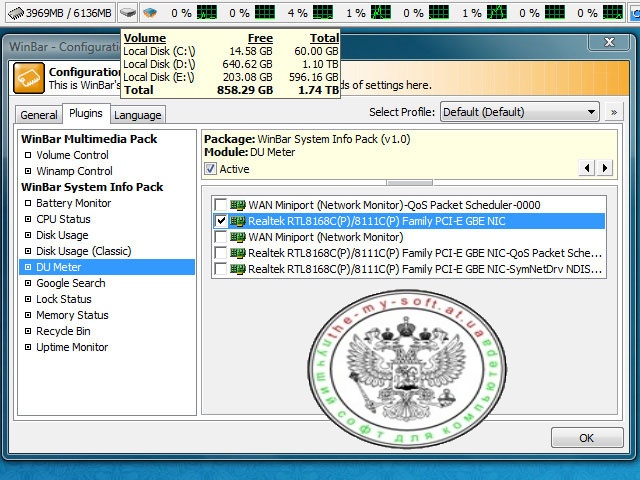Uncheck the Realtek PCI-E GBE NIC adapter
The height and width of the screenshot is (480, 640).
(x=221, y=221)
